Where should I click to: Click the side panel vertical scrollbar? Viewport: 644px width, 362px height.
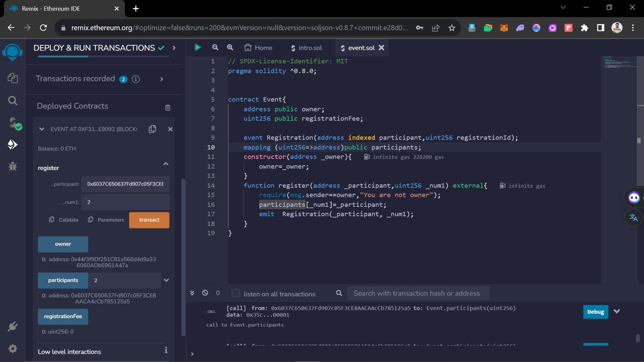183,257
